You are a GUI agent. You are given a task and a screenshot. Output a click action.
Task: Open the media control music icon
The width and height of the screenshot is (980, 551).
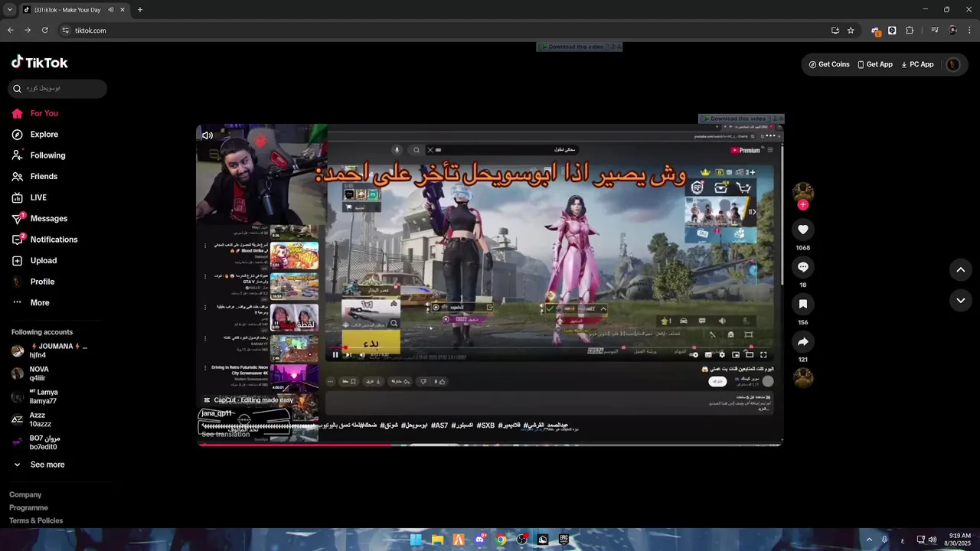[x=935, y=31]
